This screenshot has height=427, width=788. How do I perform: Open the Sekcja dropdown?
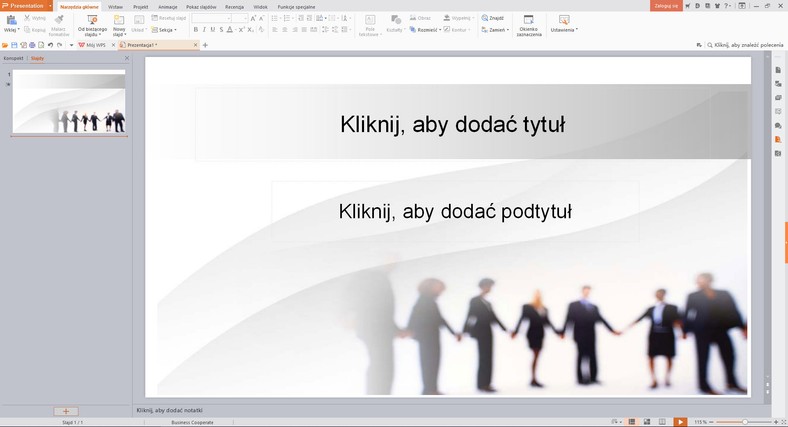point(165,30)
